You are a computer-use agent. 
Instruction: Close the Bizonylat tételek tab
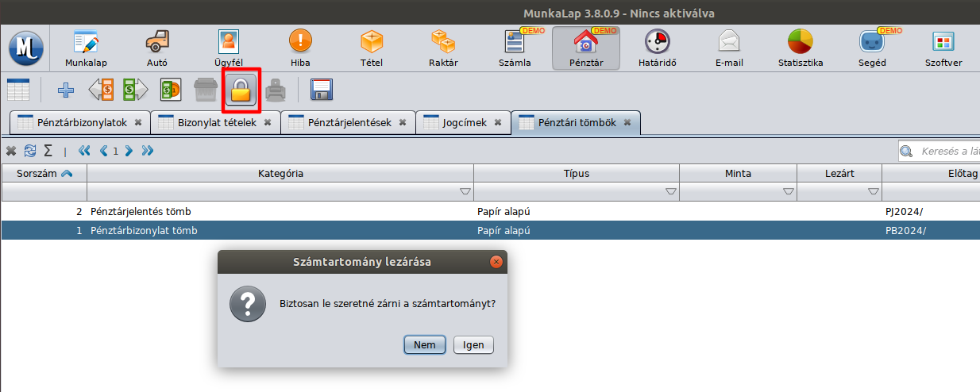268,123
